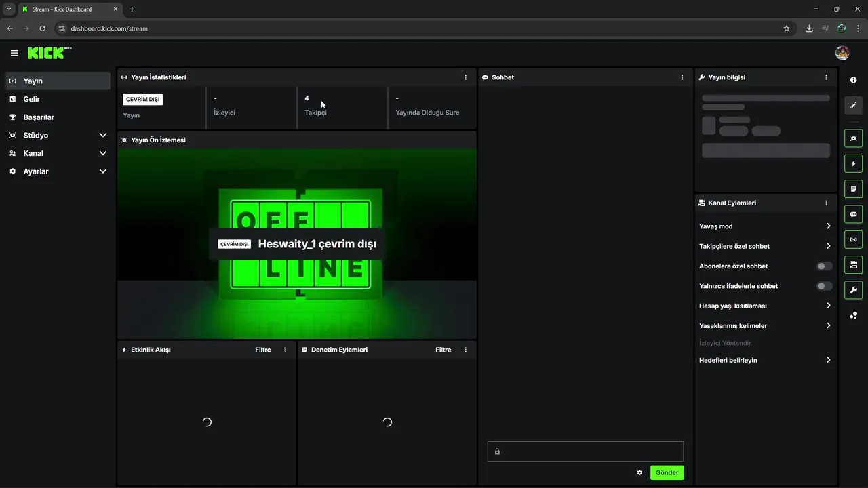The width and height of the screenshot is (868, 488).
Task: Click the lock icon in chat input
Action: [x=497, y=451]
